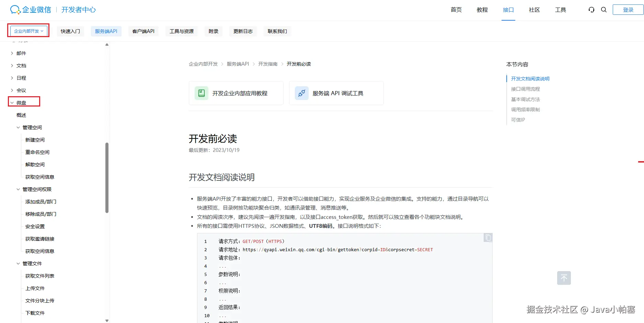Click the green book icon on 开发企业内部应用教程 card

click(x=202, y=93)
